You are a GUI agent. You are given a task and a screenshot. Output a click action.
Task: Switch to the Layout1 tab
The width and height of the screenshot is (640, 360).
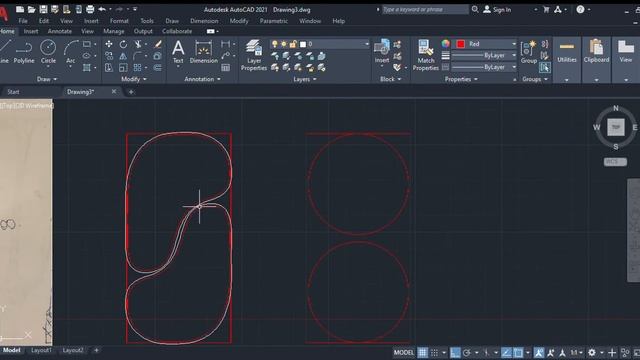[41, 350]
